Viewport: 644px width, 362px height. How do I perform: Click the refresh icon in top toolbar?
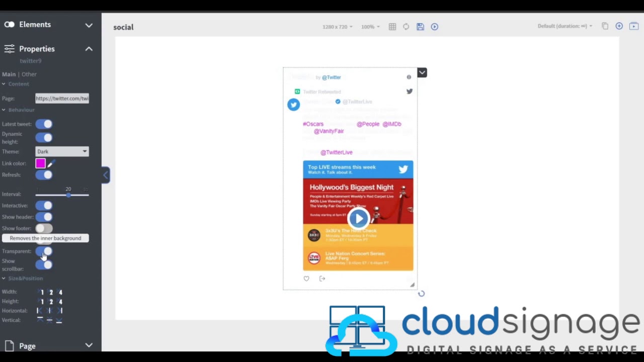coord(406,27)
